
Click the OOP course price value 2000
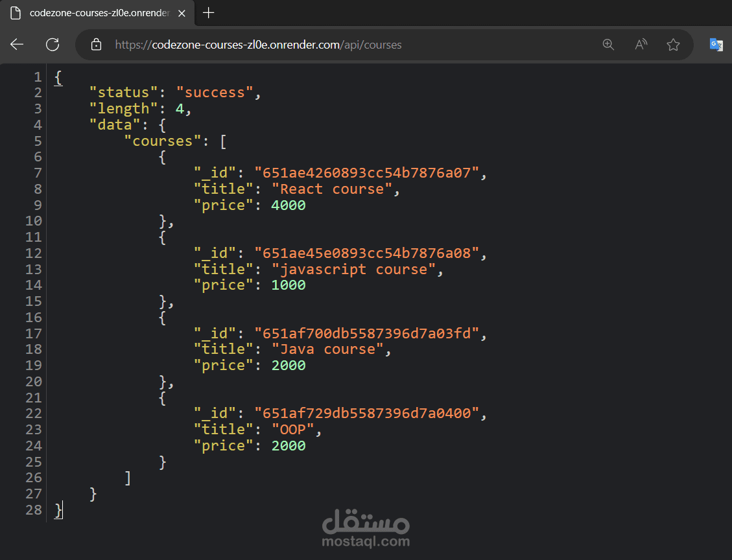pos(289,445)
